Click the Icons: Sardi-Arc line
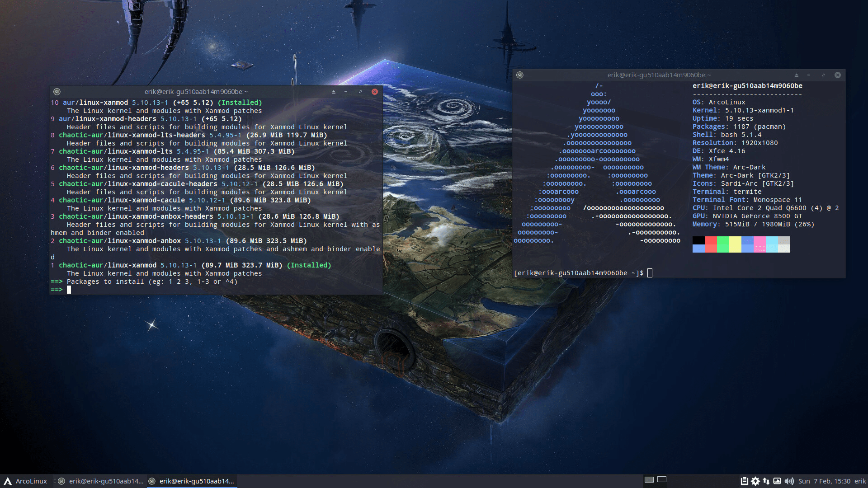 click(743, 183)
